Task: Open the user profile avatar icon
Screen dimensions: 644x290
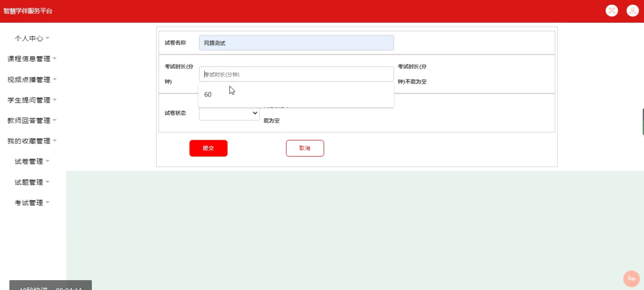Action: [632, 11]
